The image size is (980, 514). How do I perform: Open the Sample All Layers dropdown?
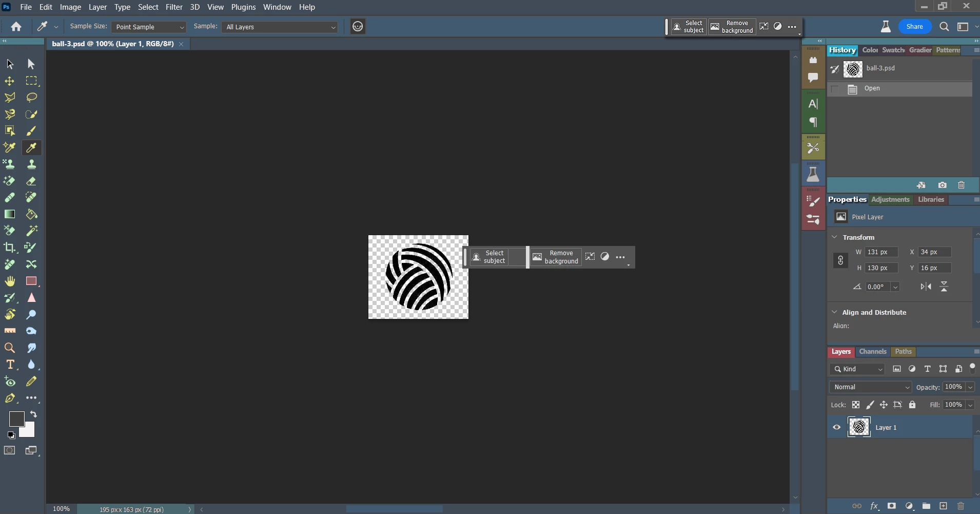tap(280, 27)
